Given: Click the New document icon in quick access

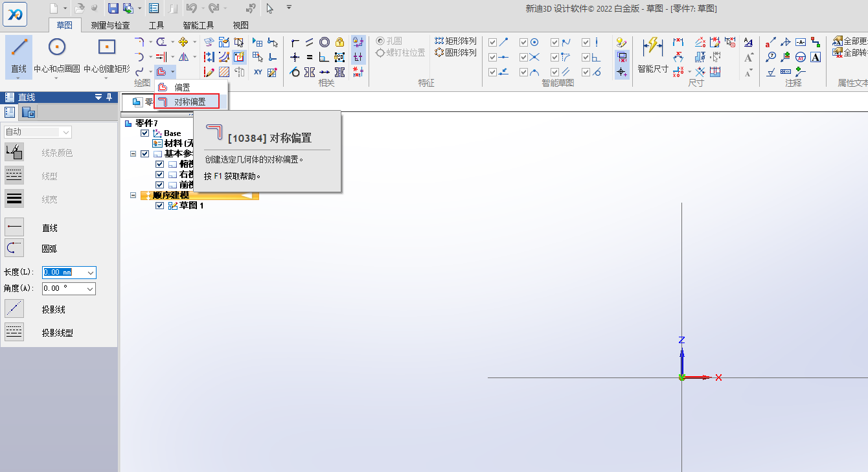Looking at the screenshot, I should click(54, 8).
